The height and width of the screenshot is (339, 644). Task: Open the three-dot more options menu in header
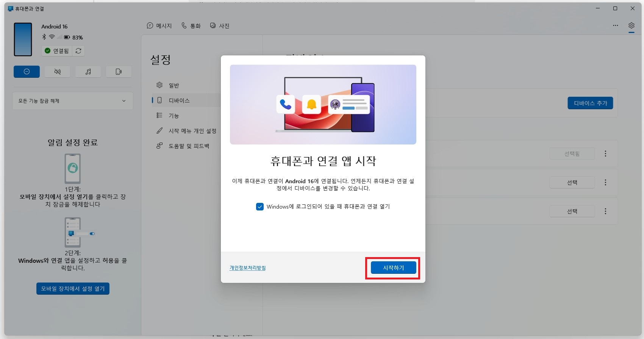(616, 25)
